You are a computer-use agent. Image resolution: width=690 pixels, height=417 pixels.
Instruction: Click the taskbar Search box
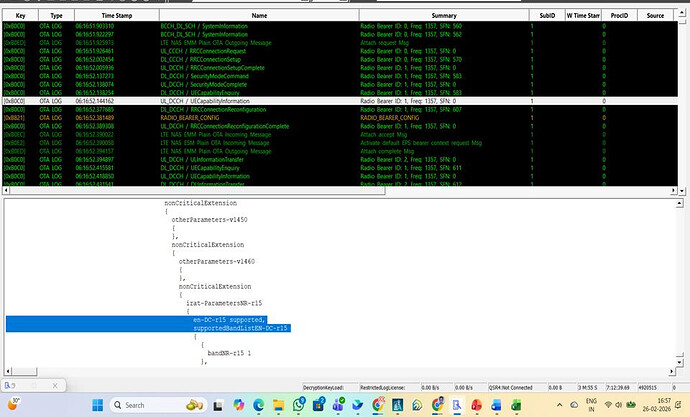pyautogui.click(x=158, y=405)
